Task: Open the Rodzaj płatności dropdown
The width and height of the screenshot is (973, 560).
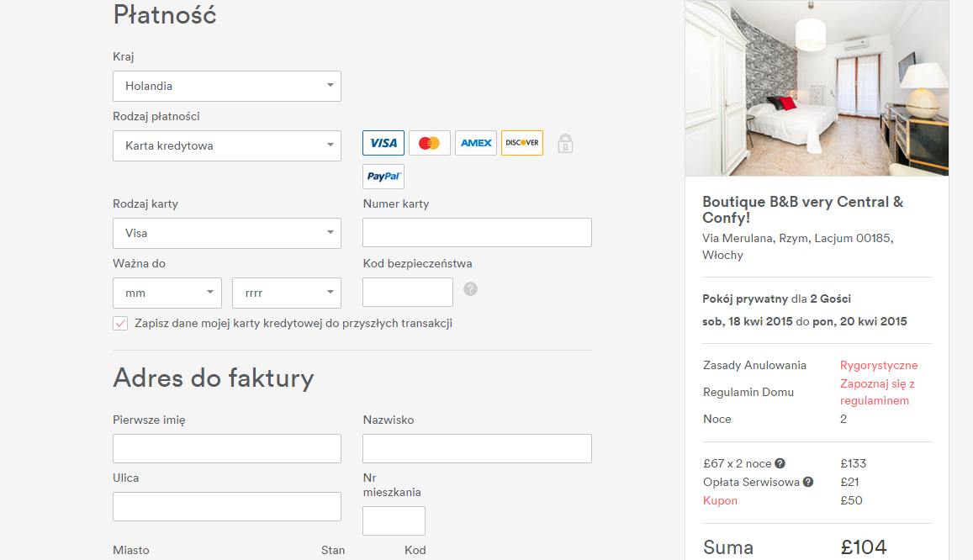Action: coord(227,145)
